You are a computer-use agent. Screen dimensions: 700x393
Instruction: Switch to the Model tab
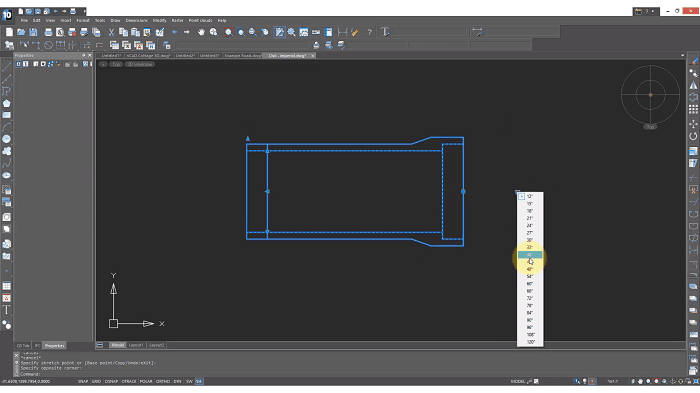coord(118,345)
